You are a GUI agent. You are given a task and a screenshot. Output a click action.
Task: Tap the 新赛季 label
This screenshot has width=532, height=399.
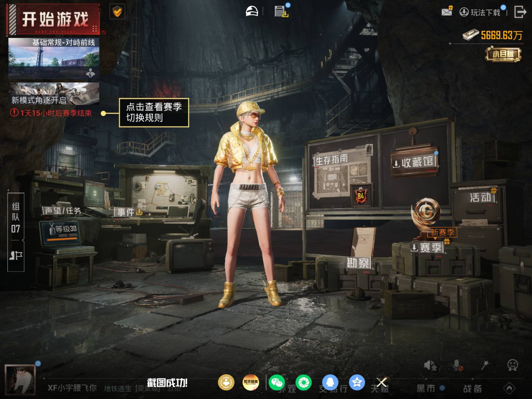(442, 233)
